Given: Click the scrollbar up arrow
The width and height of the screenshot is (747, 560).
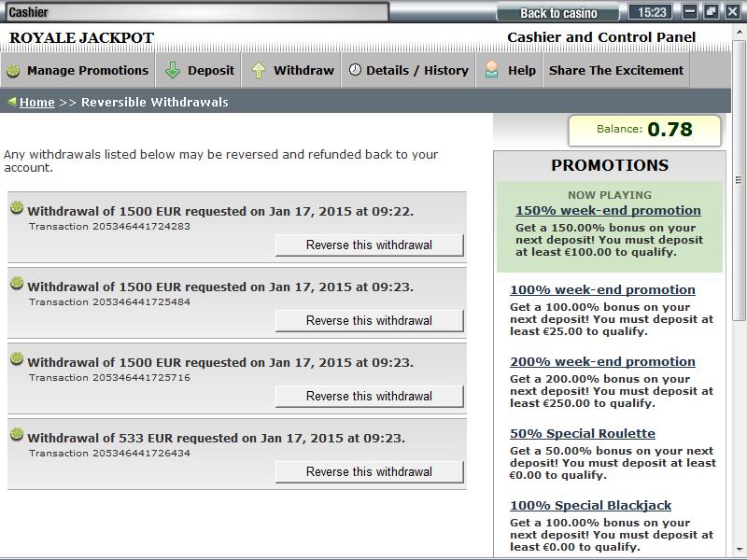Looking at the screenshot, I should point(739,32).
